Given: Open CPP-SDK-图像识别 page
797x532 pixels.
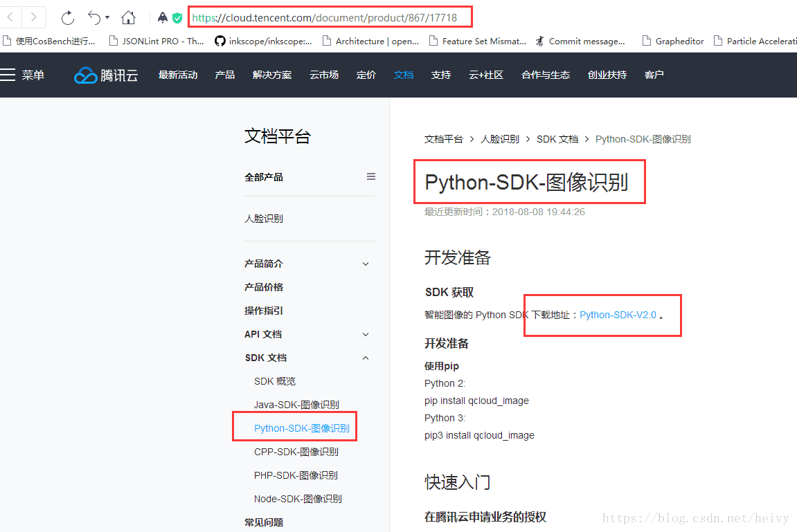Looking at the screenshot, I should [296, 452].
